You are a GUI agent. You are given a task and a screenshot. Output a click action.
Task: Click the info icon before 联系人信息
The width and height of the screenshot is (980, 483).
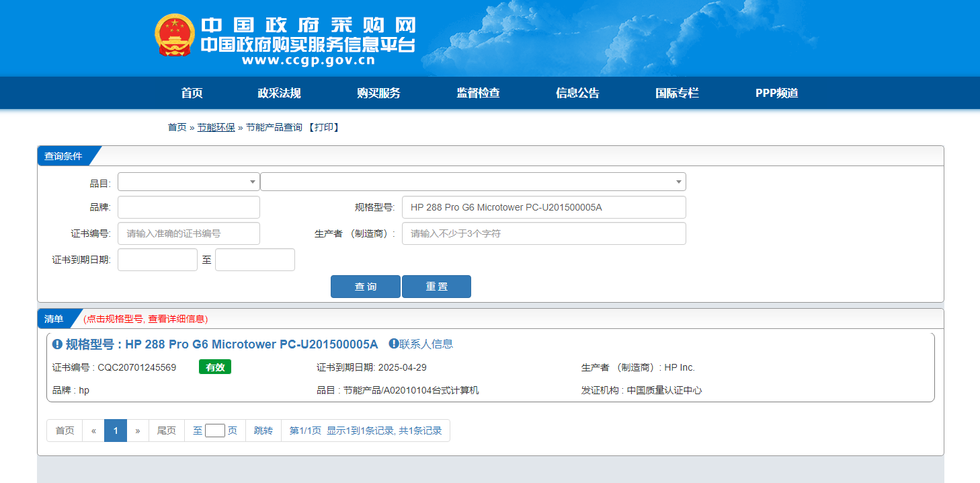click(394, 344)
